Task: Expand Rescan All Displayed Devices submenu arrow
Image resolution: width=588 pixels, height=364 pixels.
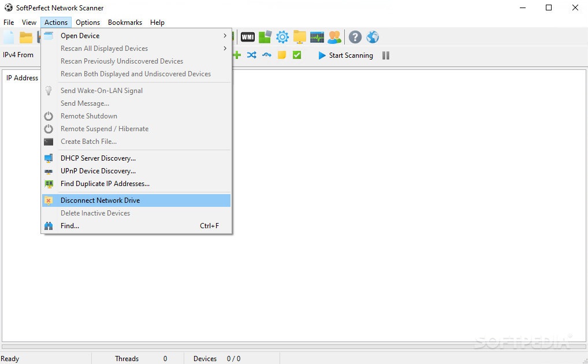Action: tap(225, 49)
